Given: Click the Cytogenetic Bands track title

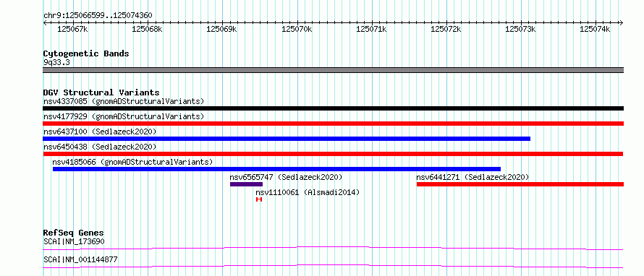Looking at the screenshot, I should [86, 53].
